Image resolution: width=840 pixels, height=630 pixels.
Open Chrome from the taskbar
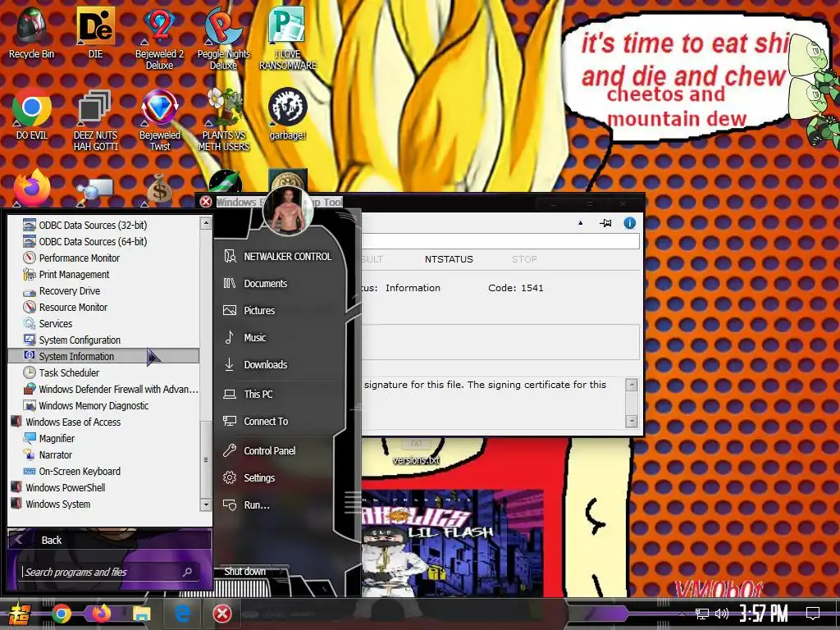[61, 614]
